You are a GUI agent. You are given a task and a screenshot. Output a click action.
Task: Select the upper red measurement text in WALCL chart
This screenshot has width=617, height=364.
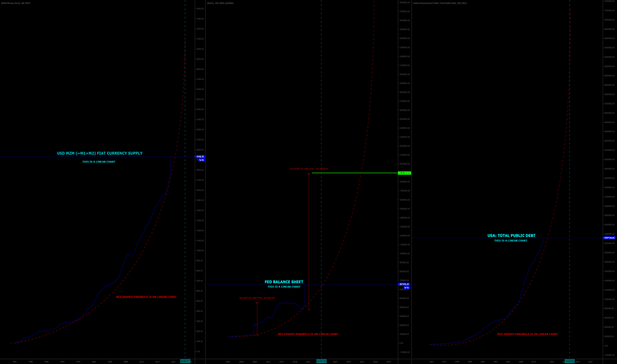point(309,169)
